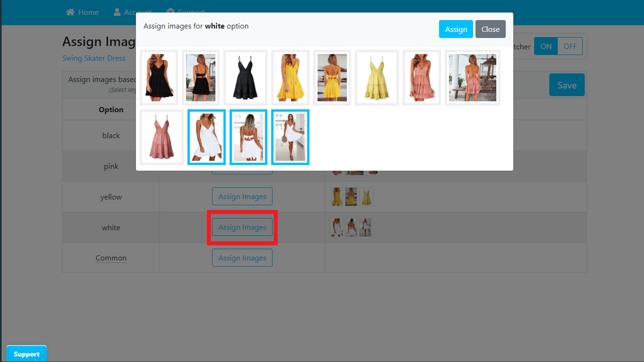Click Assign Images for the Common row
The width and height of the screenshot is (644, 362).
(x=242, y=258)
